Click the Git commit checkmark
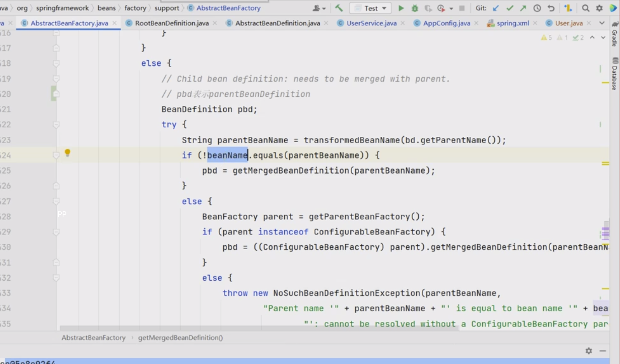This screenshot has width=620, height=364. click(509, 8)
